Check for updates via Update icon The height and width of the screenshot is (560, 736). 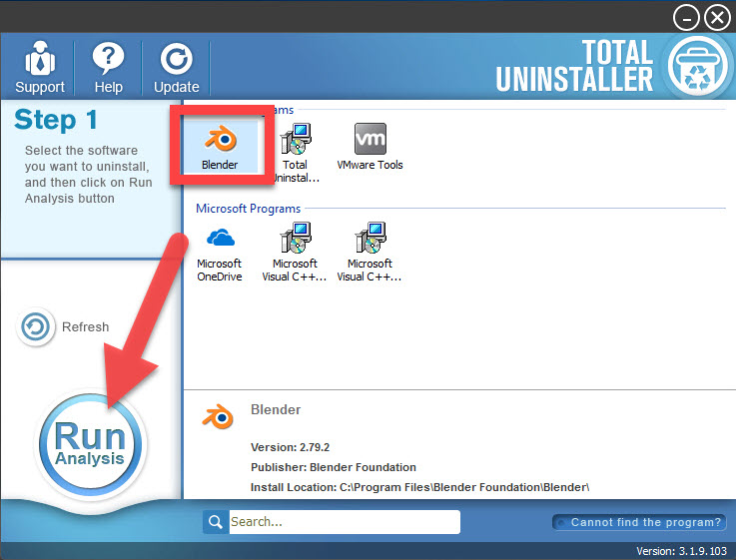click(177, 67)
